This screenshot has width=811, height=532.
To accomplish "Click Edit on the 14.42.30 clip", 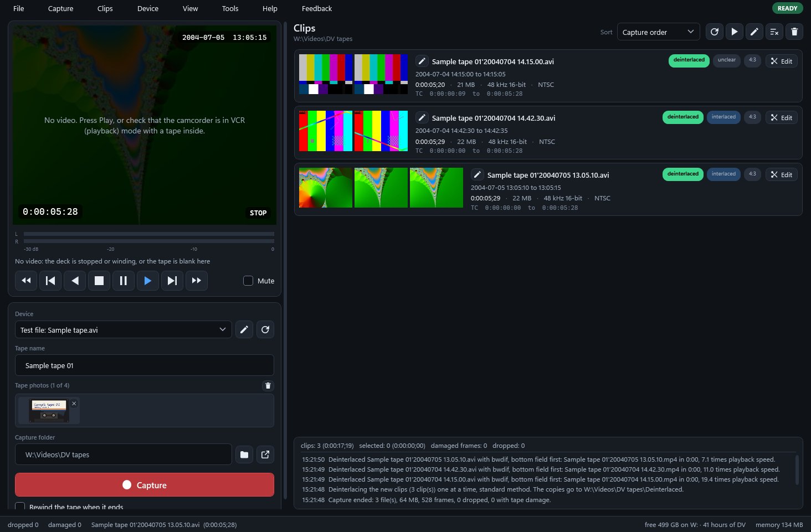I will pos(782,117).
